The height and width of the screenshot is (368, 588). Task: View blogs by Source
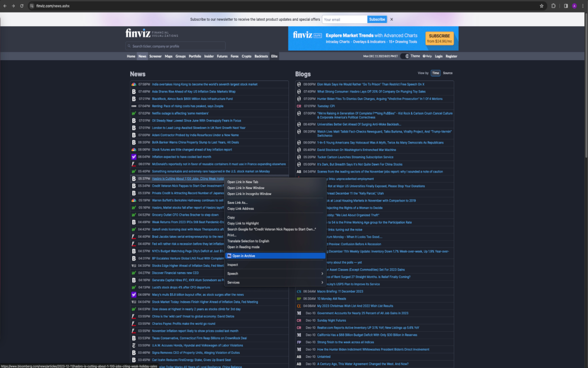tap(448, 73)
